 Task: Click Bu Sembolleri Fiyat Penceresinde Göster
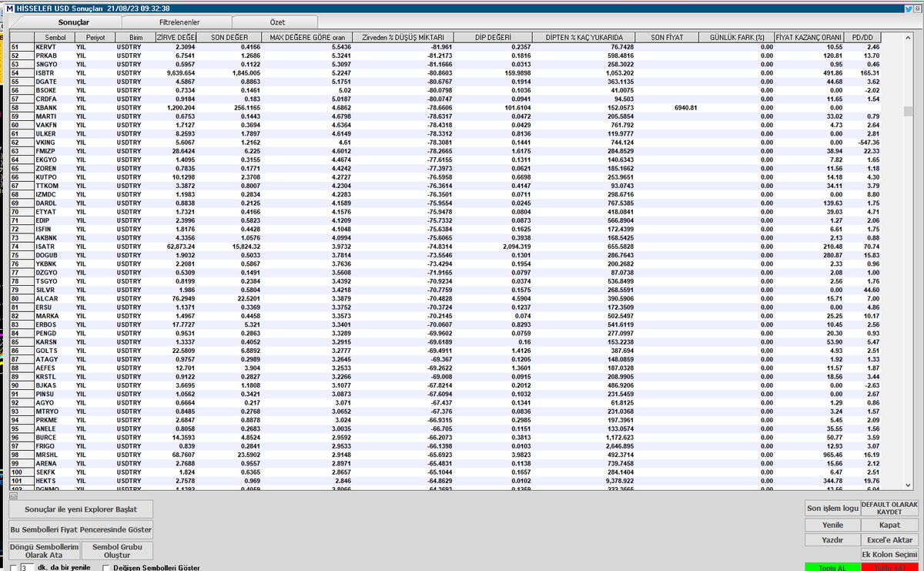[x=81, y=529]
